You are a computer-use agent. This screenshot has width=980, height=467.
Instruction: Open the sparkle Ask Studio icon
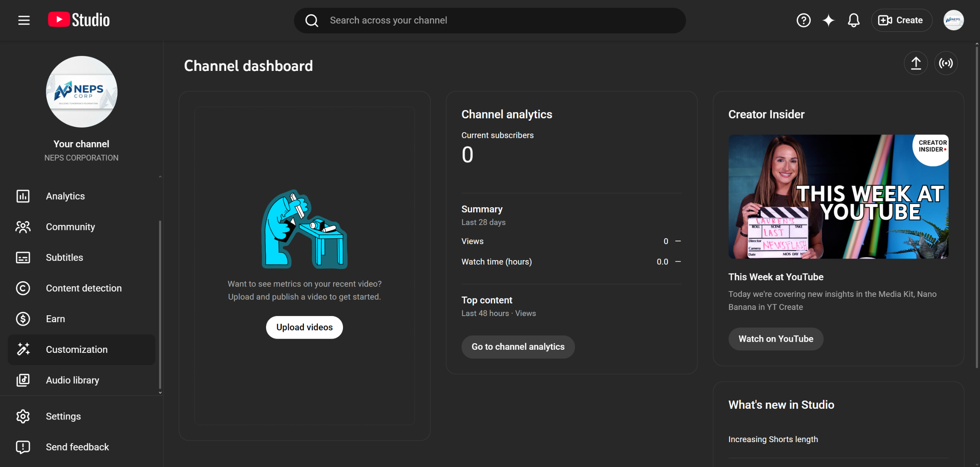pos(828,20)
